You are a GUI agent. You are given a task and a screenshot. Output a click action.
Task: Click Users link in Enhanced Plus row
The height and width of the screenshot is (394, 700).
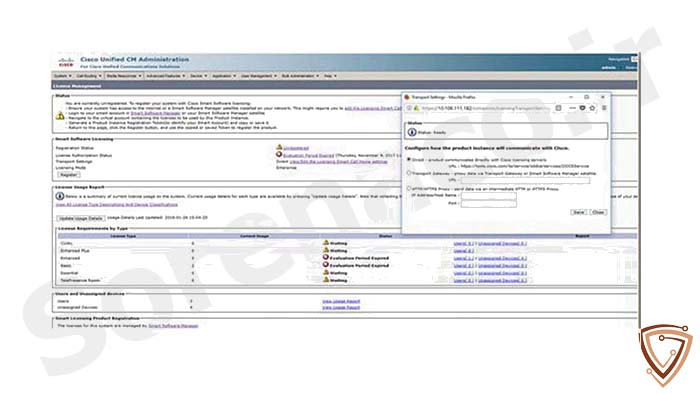click(463, 251)
